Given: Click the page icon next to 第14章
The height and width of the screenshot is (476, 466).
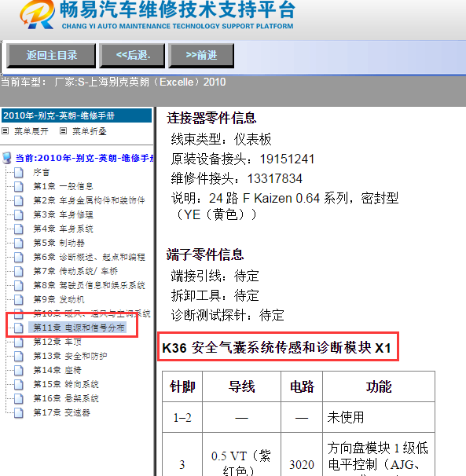Looking at the screenshot, I should pos(19,370).
